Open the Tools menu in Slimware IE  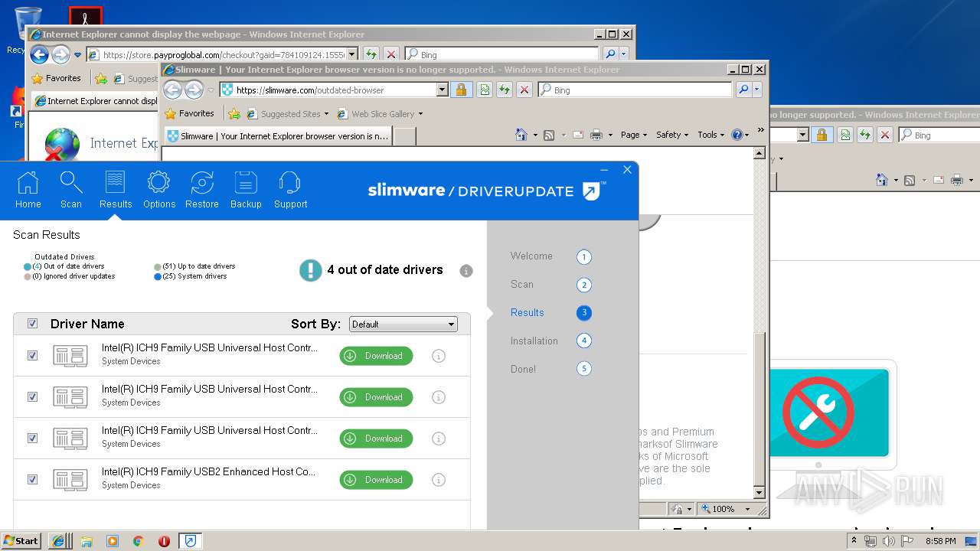pyautogui.click(x=711, y=135)
